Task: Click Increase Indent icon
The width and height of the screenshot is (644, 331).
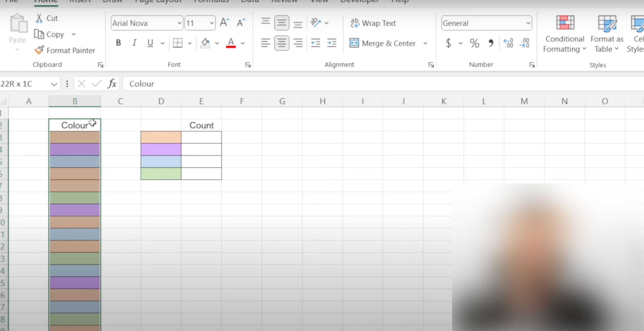Action: [332, 43]
